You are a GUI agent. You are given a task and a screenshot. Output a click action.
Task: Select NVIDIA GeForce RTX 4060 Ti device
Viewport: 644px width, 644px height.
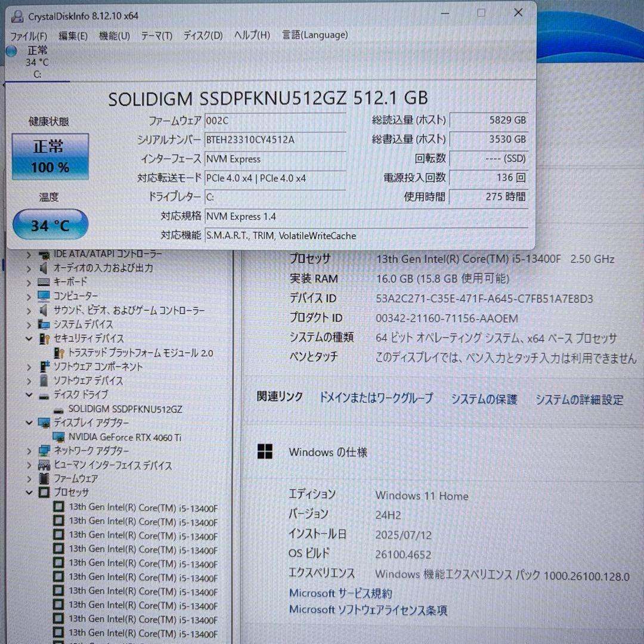click(x=125, y=438)
